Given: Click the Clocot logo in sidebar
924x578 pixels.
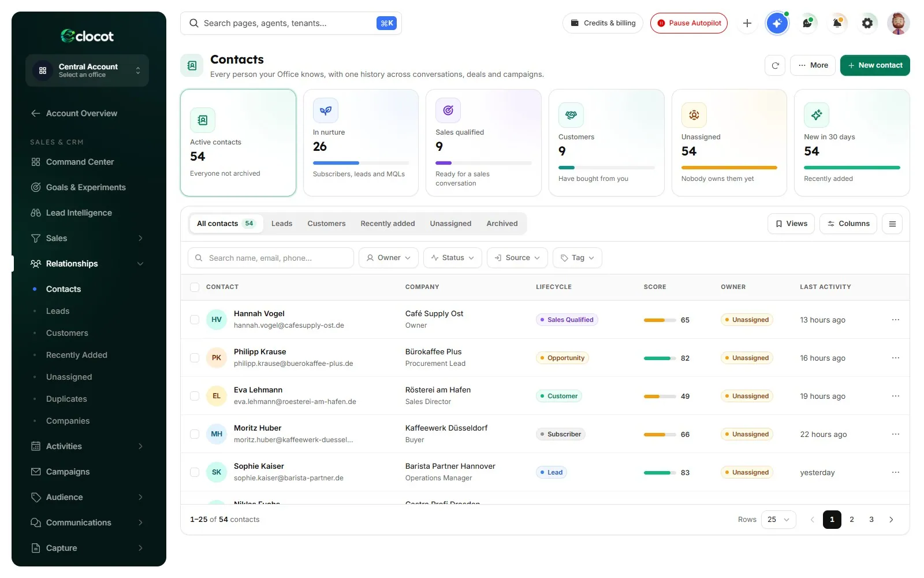Looking at the screenshot, I should 87,36.
